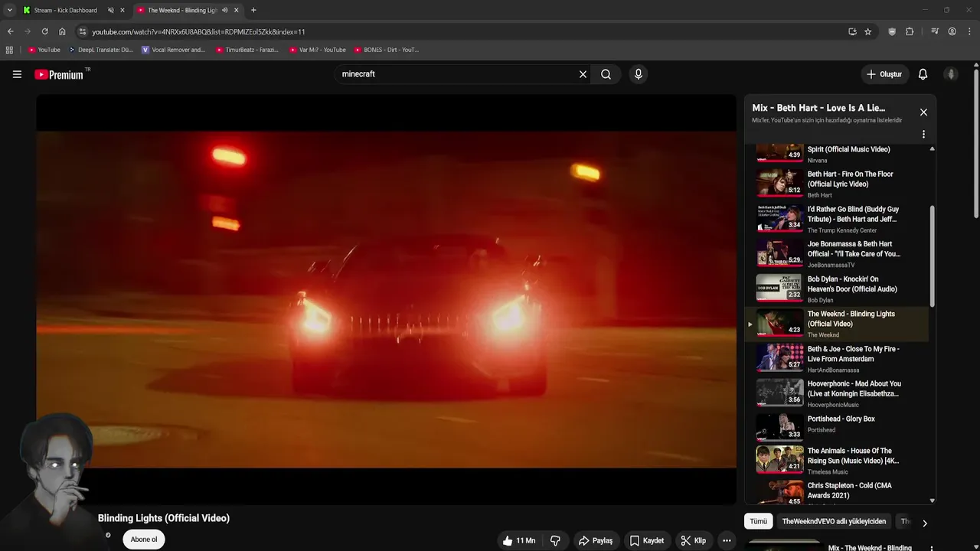Viewport: 980px width, 551px height.
Task: Switch to Stream - Kick Dashboard tab
Action: pyautogui.click(x=65, y=10)
